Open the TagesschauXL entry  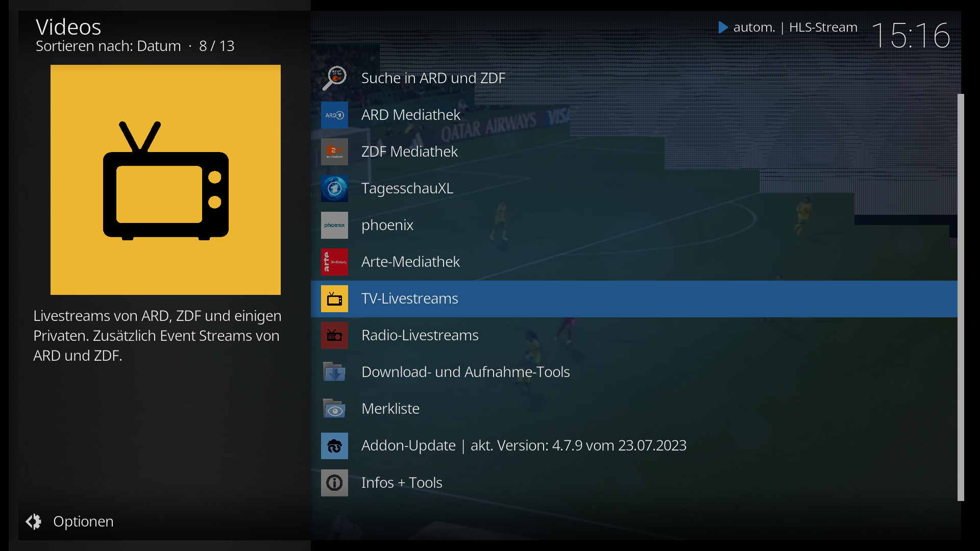(634, 188)
